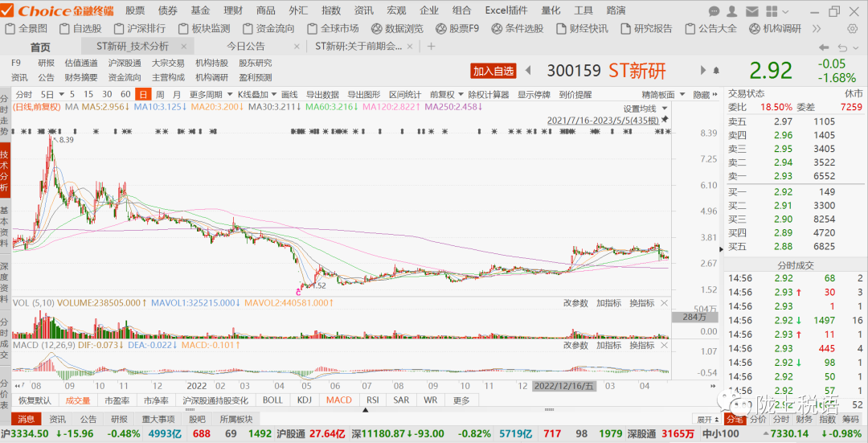Select the 日 daily period
This screenshot has height=443, width=868.
[143, 95]
